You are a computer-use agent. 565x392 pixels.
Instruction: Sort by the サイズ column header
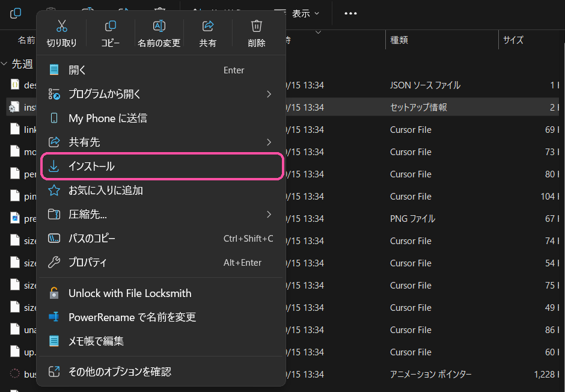(x=513, y=40)
